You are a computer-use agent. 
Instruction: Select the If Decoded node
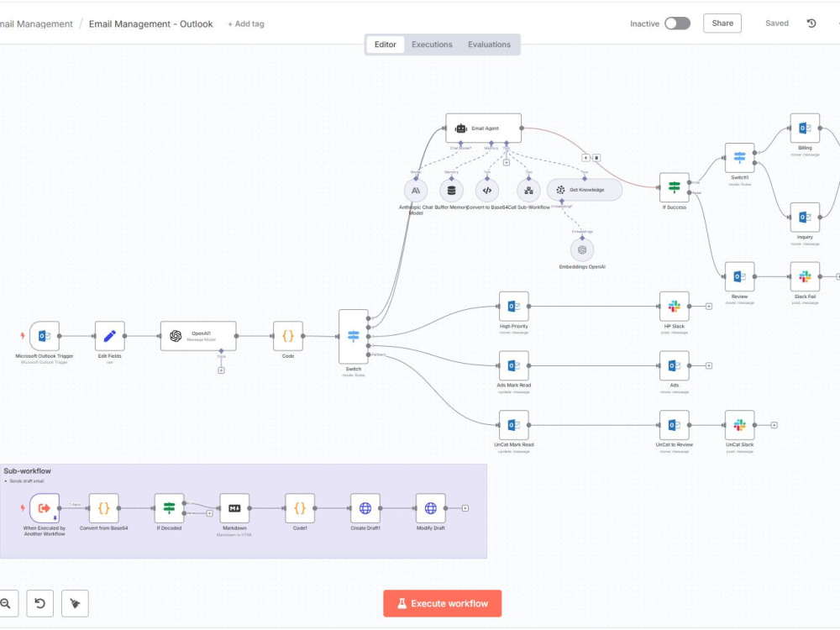pyautogui.click(x=170, y=508)
